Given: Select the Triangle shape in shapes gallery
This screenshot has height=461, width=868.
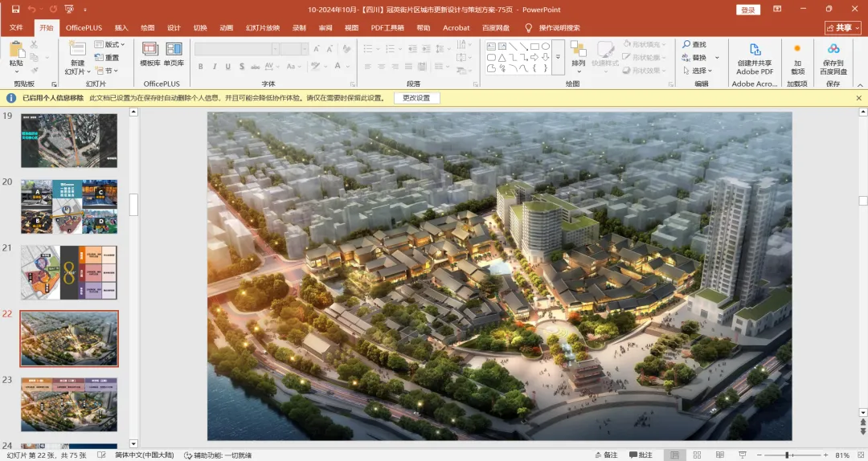Looking at the screenshot, I should point(502,58).
